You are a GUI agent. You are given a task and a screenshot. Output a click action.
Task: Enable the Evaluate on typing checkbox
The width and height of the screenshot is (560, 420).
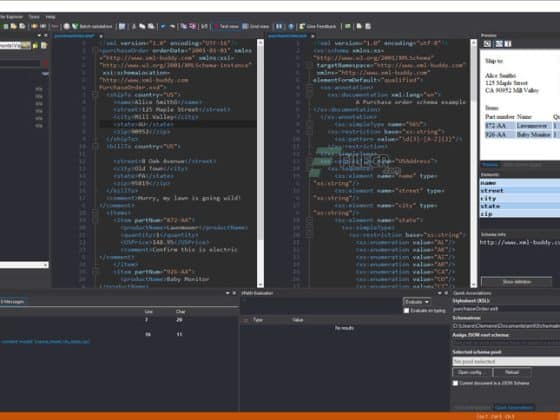tap(406, 311)
